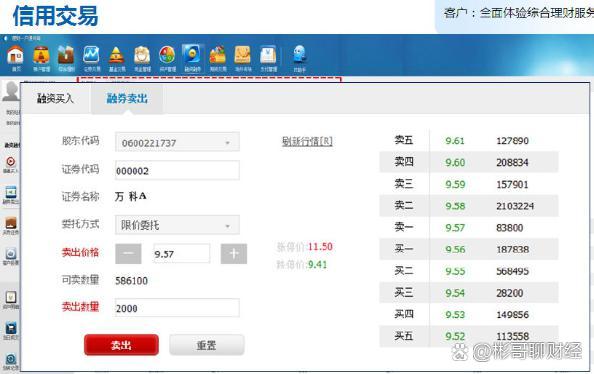The width and height of the screenshot is (594, 374).
Task: Click the 证券代码 input field showing 000002
Action: coord(177,171)
